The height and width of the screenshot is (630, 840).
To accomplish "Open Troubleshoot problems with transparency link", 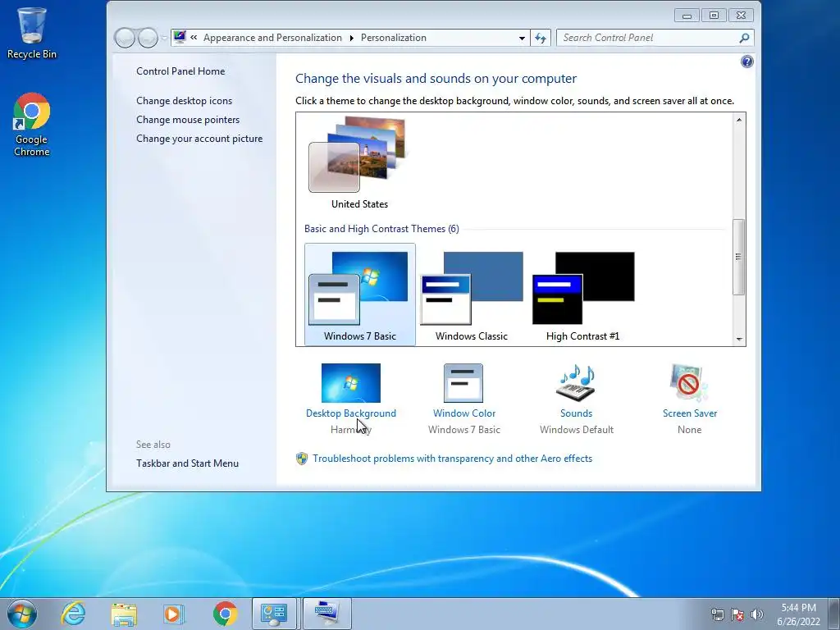I will pyautogui.click(x=453, y=459).
